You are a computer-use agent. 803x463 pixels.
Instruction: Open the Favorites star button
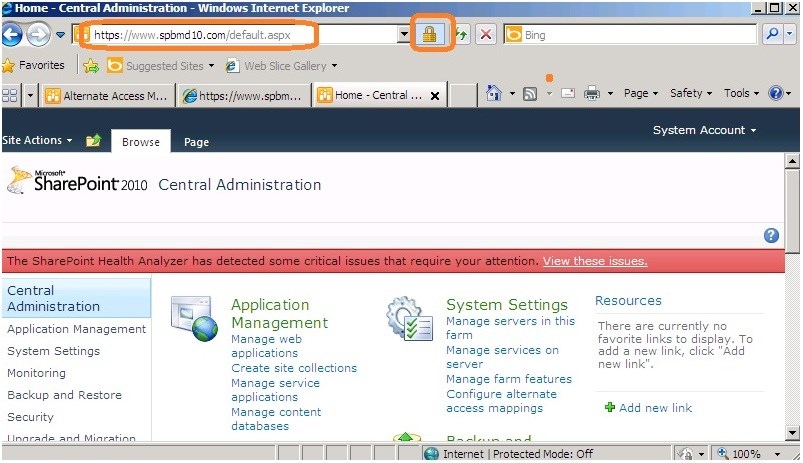click(x=34, y=66)
